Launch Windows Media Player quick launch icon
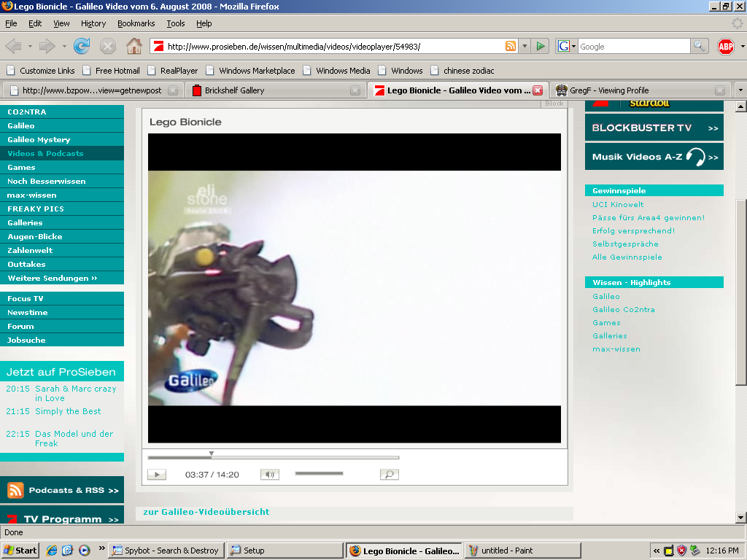This screenshot has height=560, width=747. 85,551
